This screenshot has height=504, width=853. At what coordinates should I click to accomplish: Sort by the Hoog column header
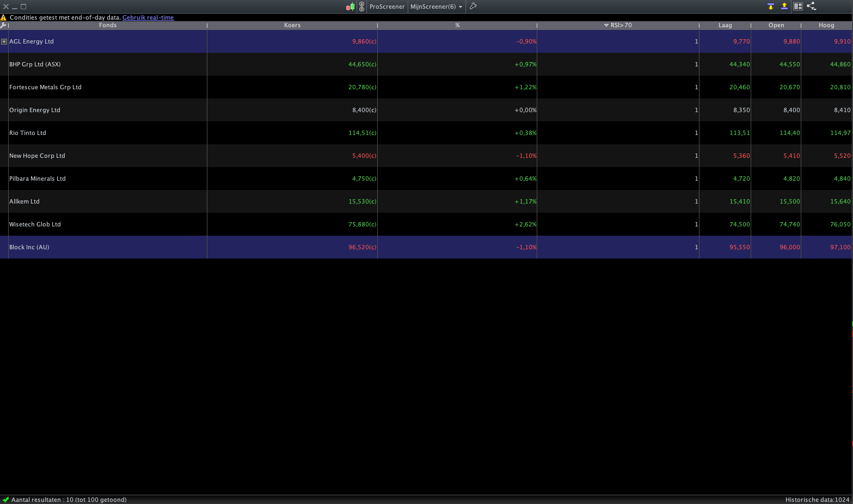(826, 25)
